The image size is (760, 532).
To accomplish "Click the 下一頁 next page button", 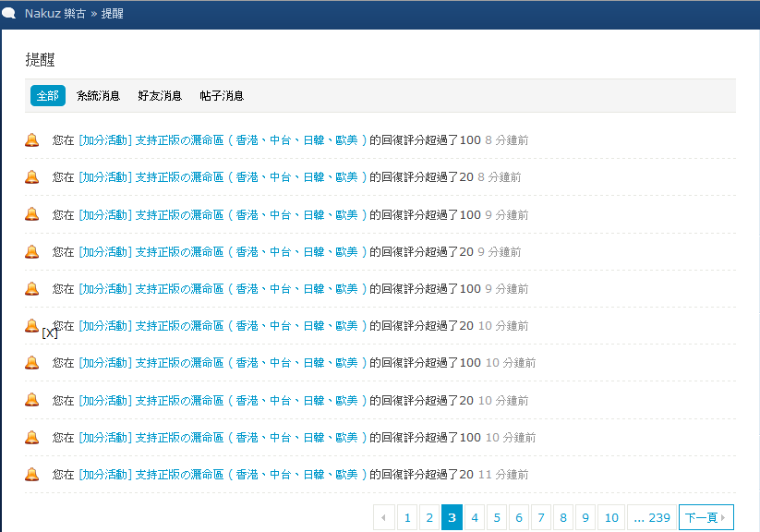I will pos(706,517).
